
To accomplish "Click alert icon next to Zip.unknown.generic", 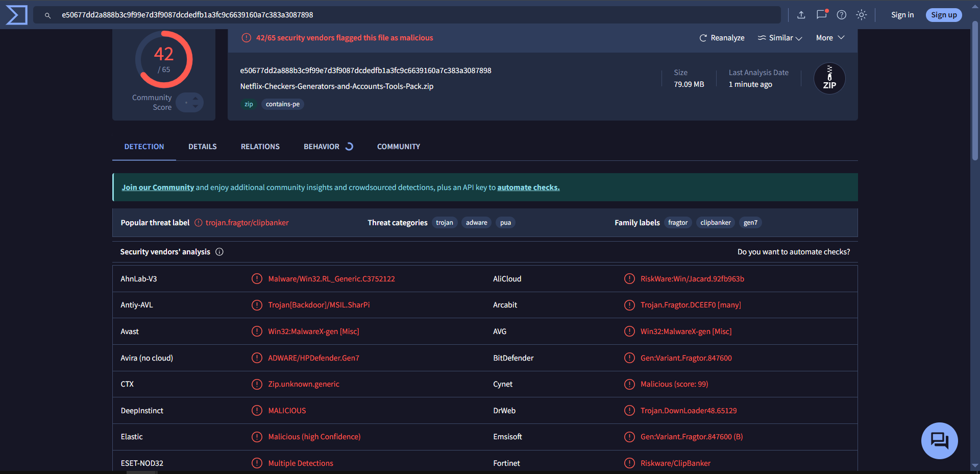I will (x=257, y=384).
